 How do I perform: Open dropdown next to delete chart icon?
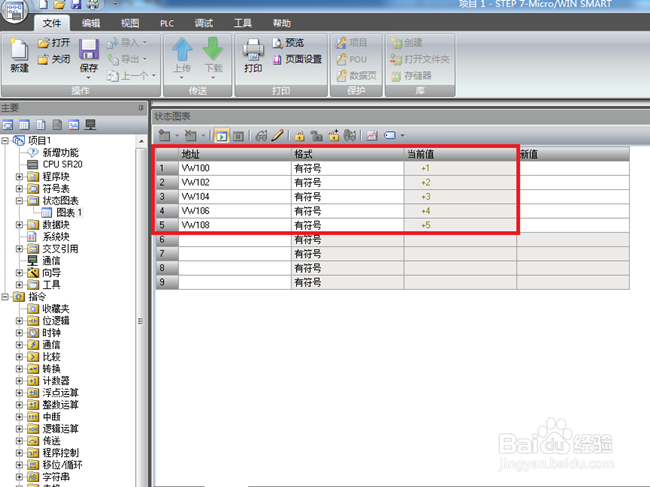pos(203,136)
